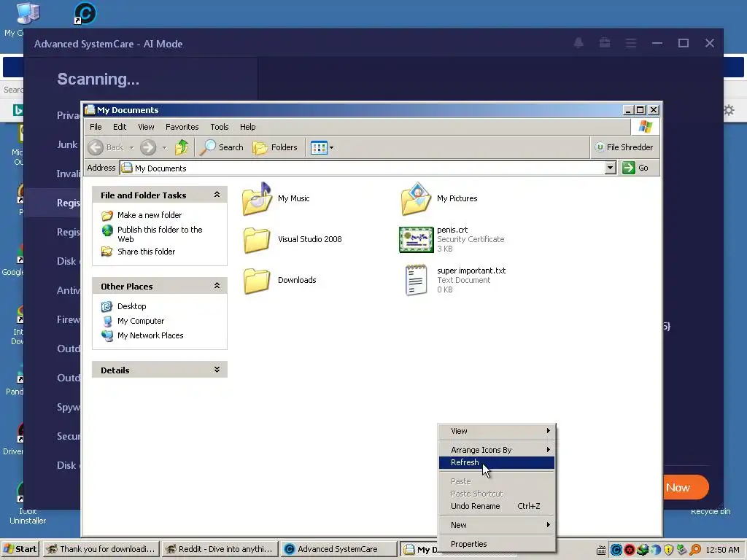747x560 pixels.
Task: Switch to Thank you for downloading taskbar item
Action: pyautogui.click(x=100, y=549)
